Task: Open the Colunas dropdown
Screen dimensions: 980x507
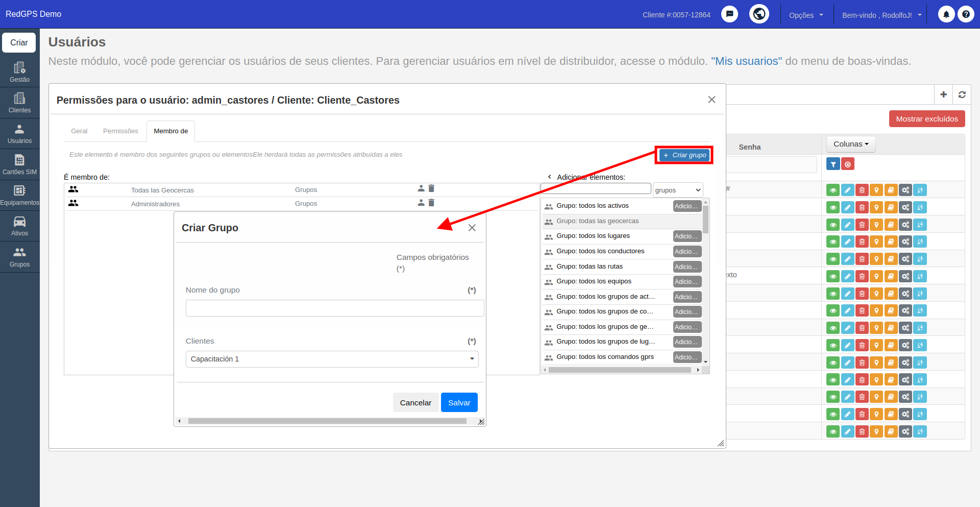Action: point(851,144)
